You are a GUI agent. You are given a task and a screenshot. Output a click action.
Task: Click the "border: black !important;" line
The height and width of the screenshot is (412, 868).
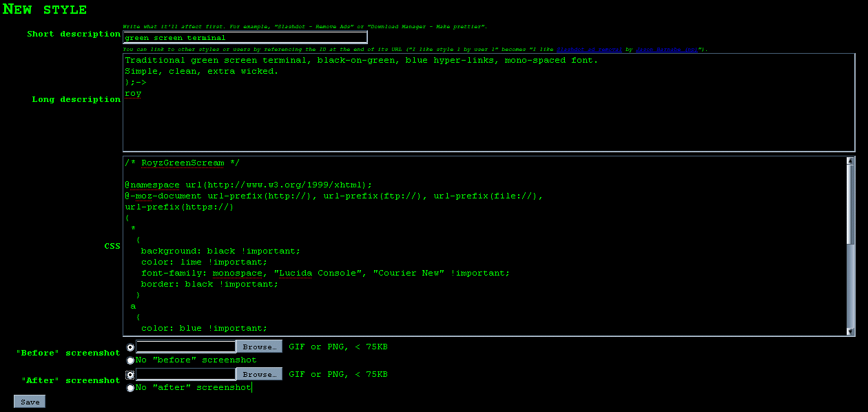pyautogui.click(x=210, y=284)
